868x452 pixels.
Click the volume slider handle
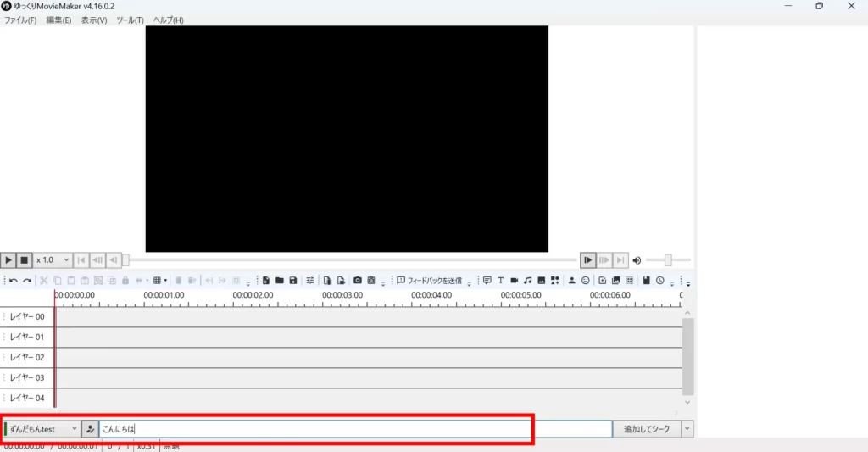[668, 259]
